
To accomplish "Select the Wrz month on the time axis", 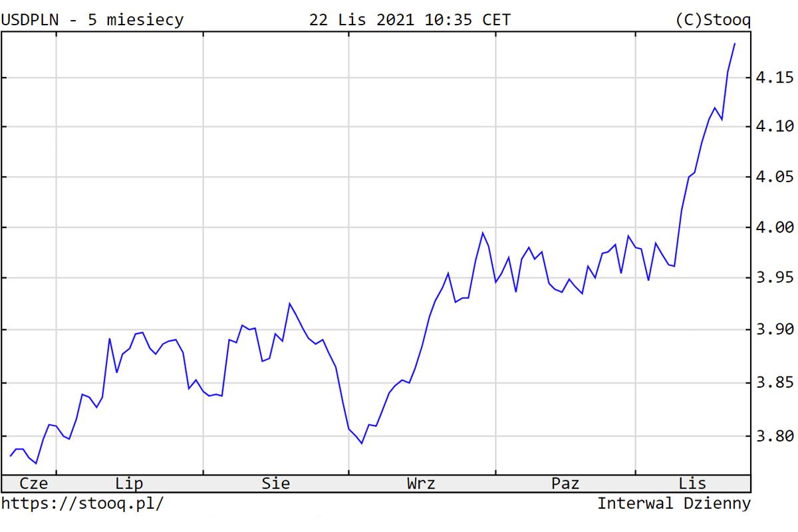I will tap(421, 483).
